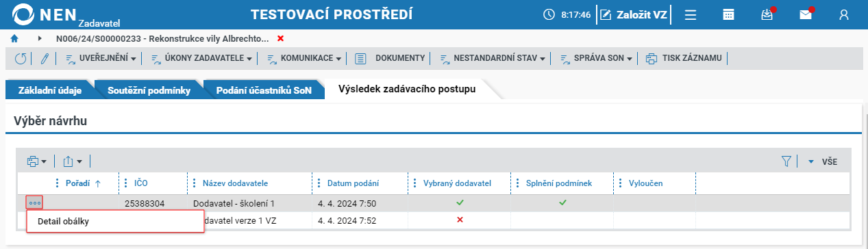Open the Pořadí column options dots
The height and width of the screenshot is (249, 868).
tap(58, 183)
